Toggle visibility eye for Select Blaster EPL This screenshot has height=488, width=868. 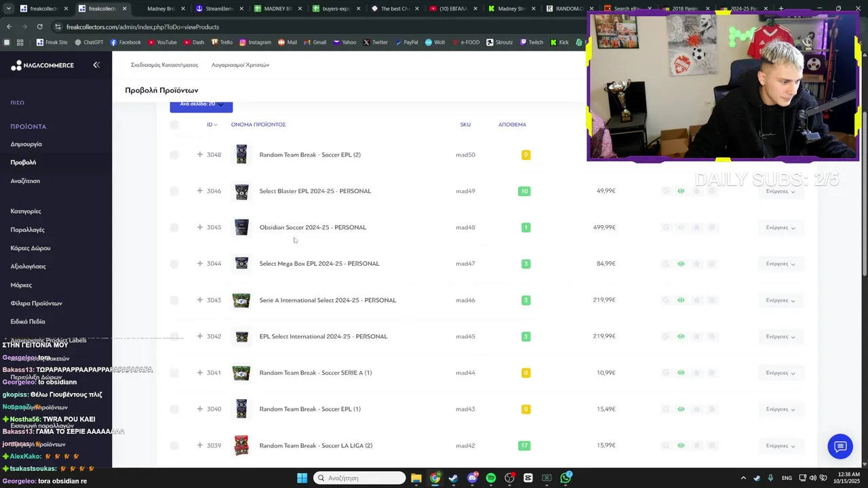coord(681,191)
